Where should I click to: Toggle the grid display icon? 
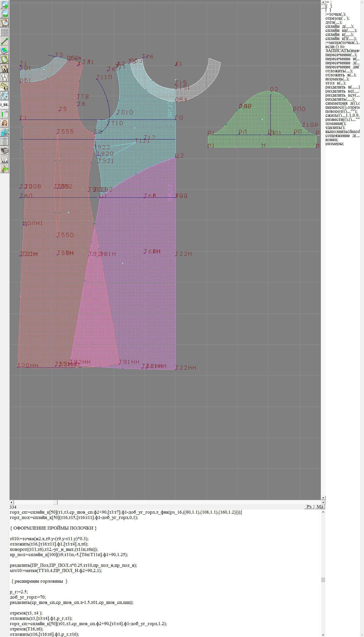pos(5,32)
